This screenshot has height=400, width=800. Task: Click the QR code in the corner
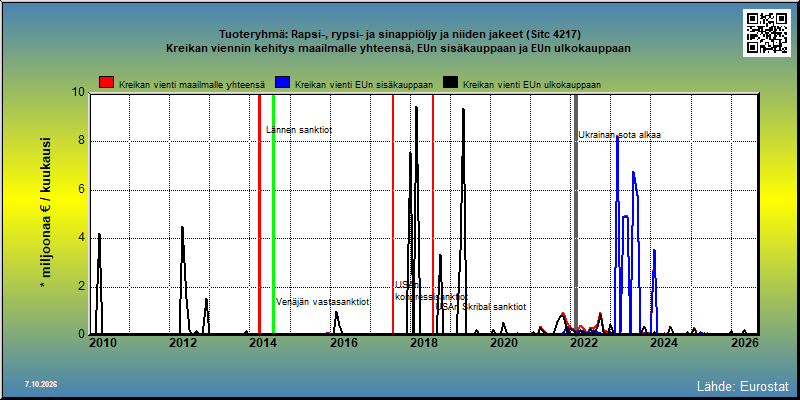click(x=766, y=33)
